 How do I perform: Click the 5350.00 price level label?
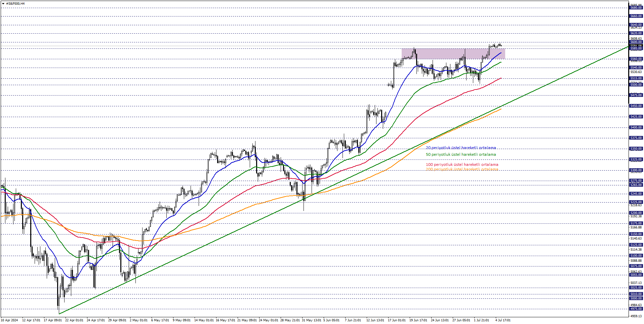point(636,149)
